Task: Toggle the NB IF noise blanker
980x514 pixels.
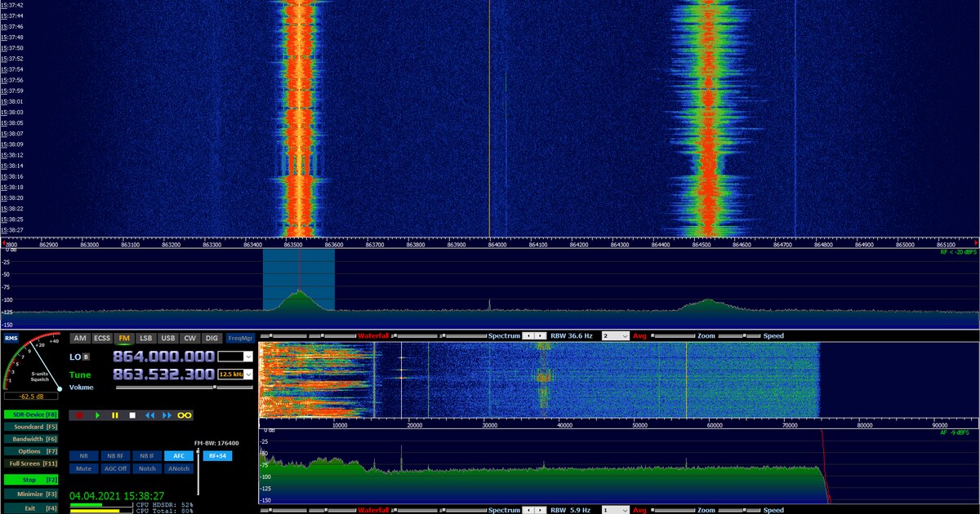Action: coord(146,456)
